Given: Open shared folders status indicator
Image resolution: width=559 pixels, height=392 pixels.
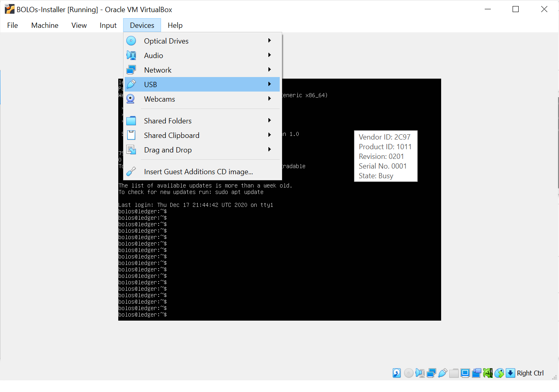Looking at the screenshot, I should point(454,373).
